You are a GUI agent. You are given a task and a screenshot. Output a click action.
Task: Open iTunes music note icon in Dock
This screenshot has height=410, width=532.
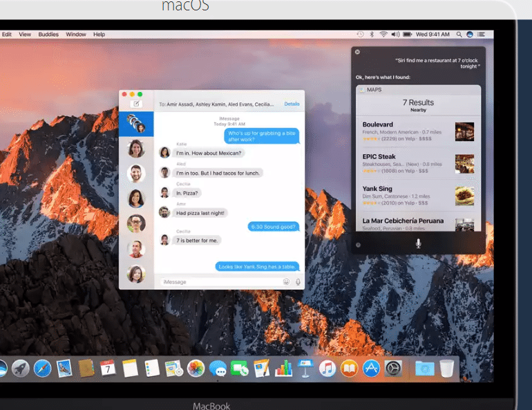click(327, 369)
